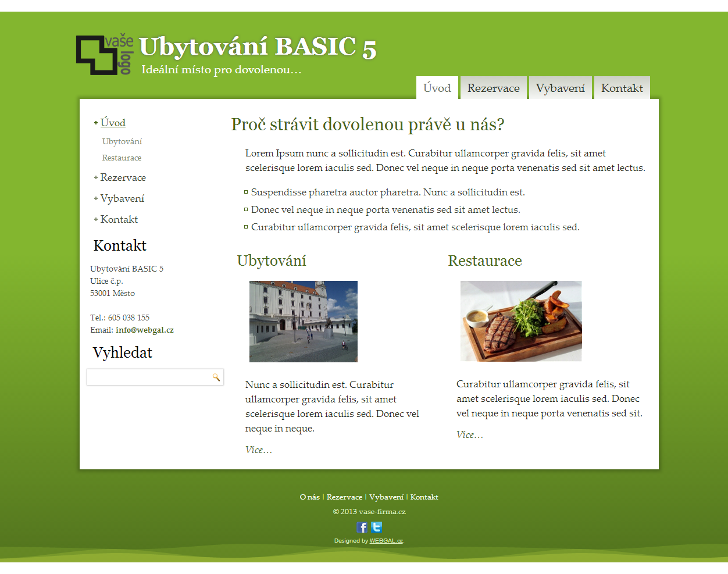
Task: Click the Restaurace steak photo
Action: pos(521,321)
